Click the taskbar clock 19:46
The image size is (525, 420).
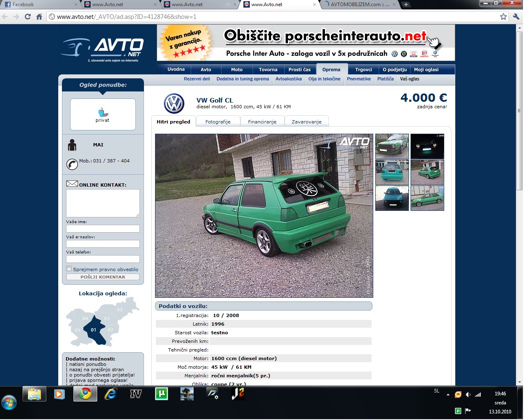tap(500, 394)
